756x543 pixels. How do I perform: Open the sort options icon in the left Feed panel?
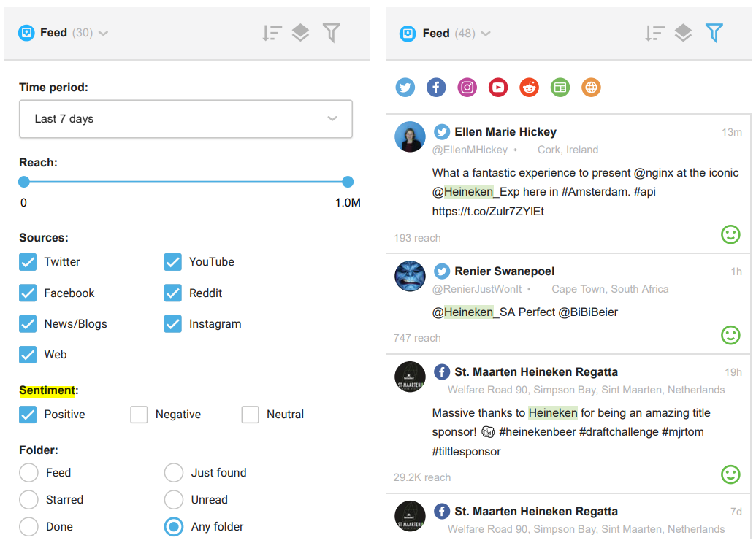tap(272, 33)
